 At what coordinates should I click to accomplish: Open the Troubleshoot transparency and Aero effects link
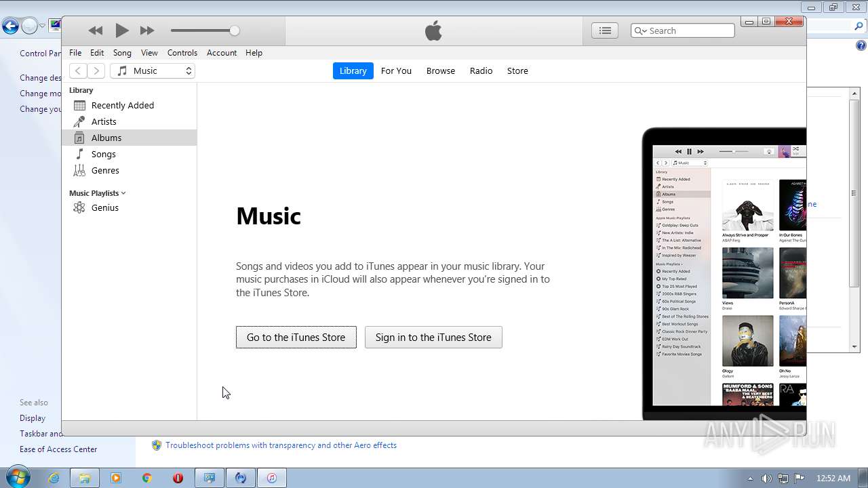click(281, 445)
